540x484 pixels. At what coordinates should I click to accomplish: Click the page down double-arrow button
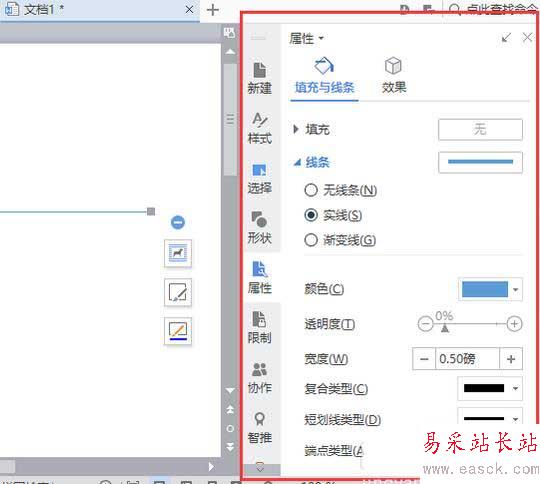pyautogui.click(x=230, y=447)
